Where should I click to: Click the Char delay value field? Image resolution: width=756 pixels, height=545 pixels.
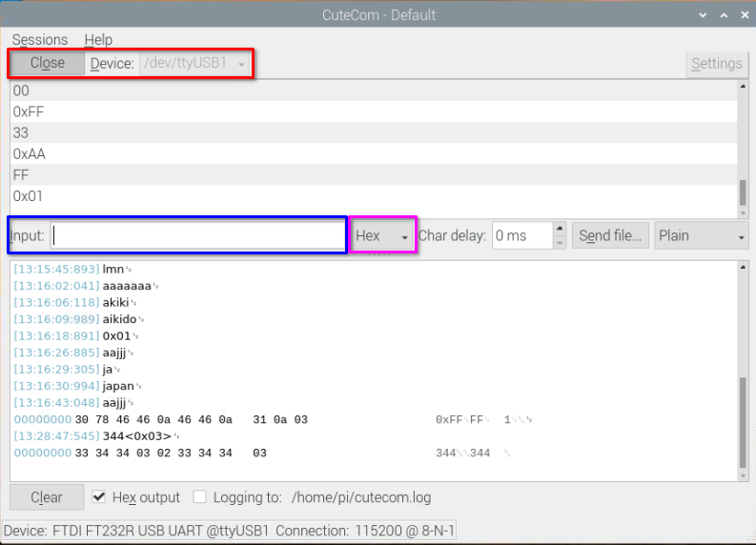click(522, 235)
